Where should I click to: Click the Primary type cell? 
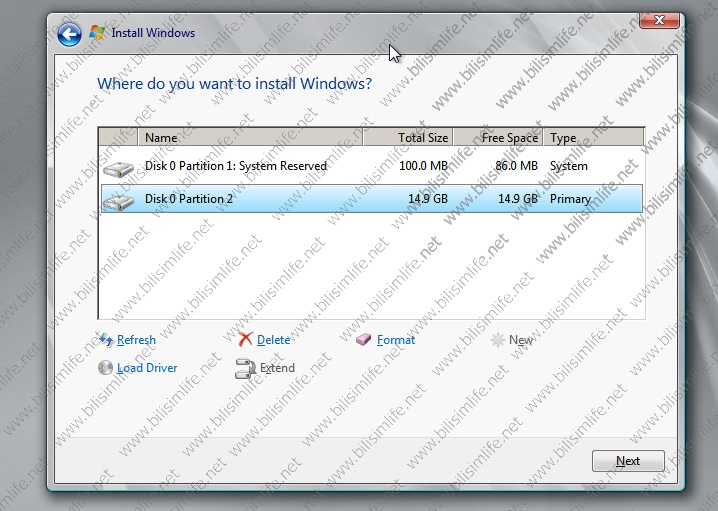(570, 199)
